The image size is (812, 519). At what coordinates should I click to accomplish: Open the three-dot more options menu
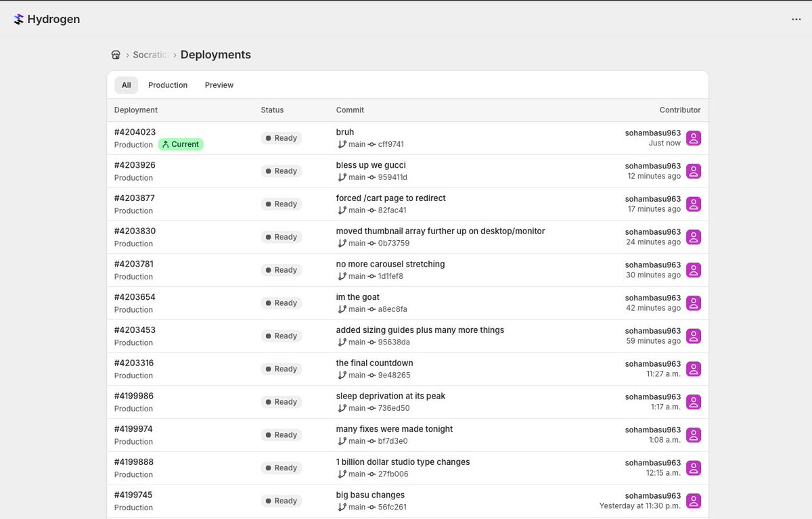coord(796,20)
